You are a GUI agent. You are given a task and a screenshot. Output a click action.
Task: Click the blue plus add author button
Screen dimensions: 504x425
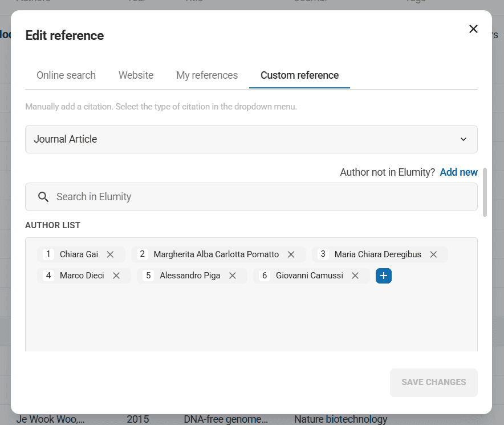pyautogui.click(x=384, y=276)
